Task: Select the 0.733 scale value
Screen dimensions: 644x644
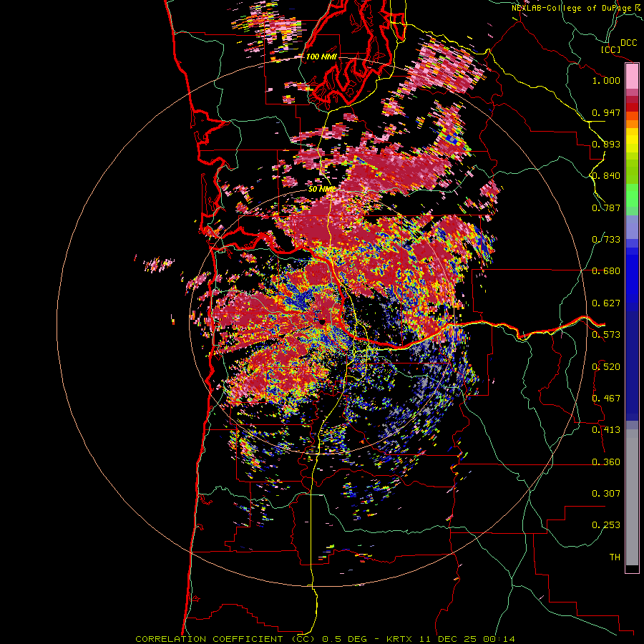Action: coord(606,240)
